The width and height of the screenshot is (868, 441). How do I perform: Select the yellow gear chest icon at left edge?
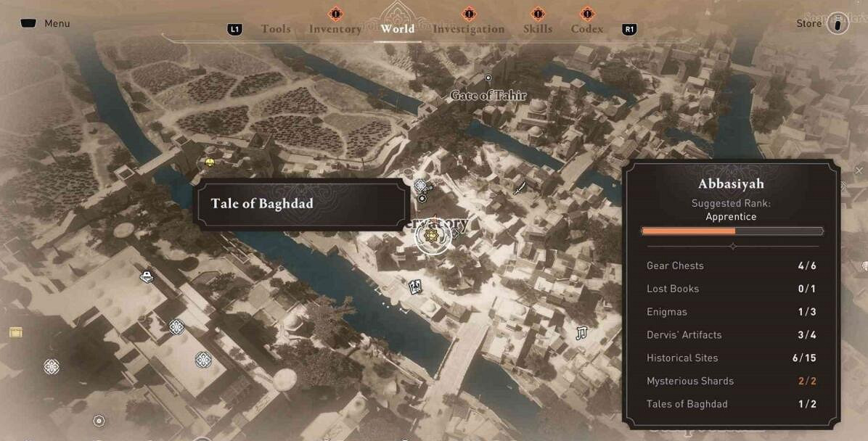coord(15,332)
